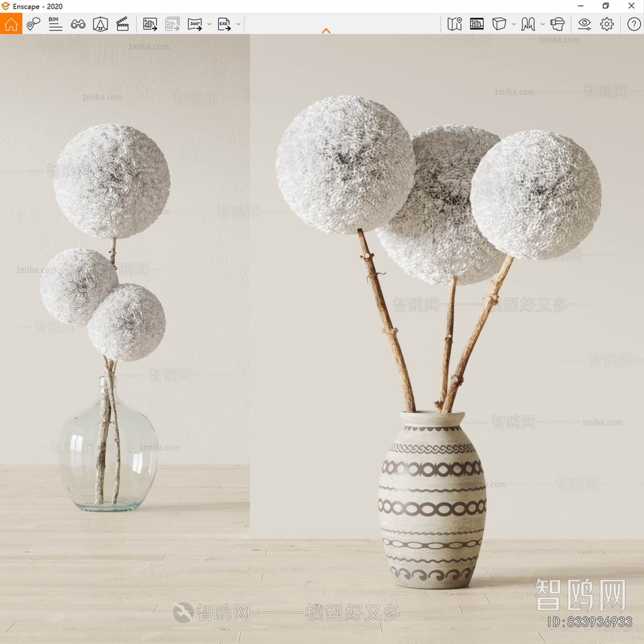The width and height of the screenshot is (644, 644).
Task: Open the Video Editor clapperboard
Action: (122, 24)
